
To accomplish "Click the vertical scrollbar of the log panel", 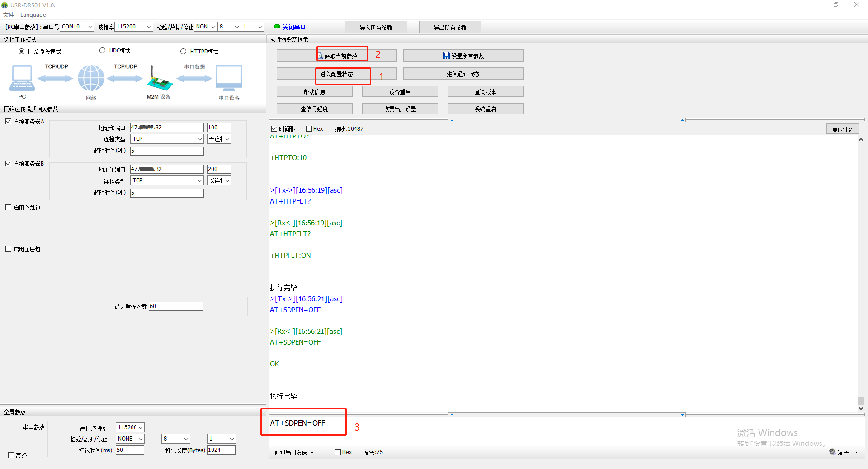I will (861, 271).
